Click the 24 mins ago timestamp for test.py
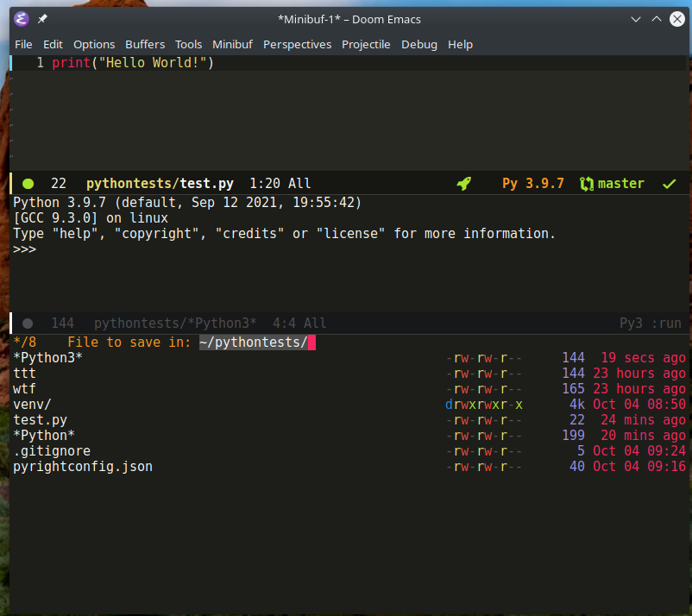Viewport: 692px width, 616px height. click(x=643, y=420)
